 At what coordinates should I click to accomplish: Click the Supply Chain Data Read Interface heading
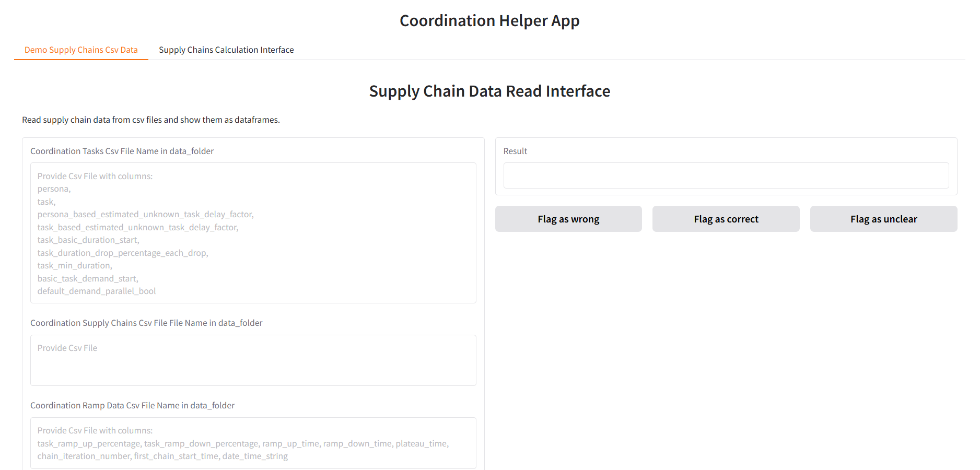click(x=489, y=91)
